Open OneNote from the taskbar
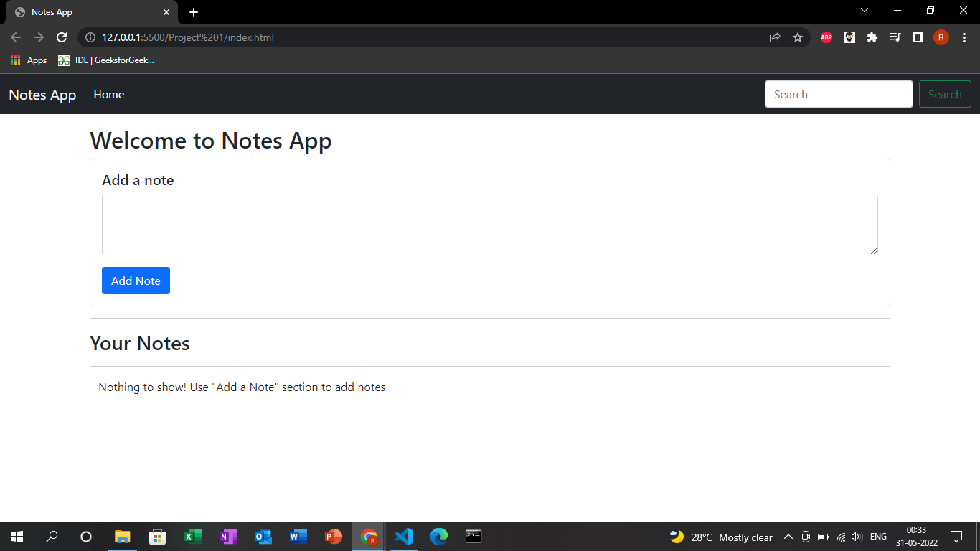The image size is (980, 551). click(228, 537)
